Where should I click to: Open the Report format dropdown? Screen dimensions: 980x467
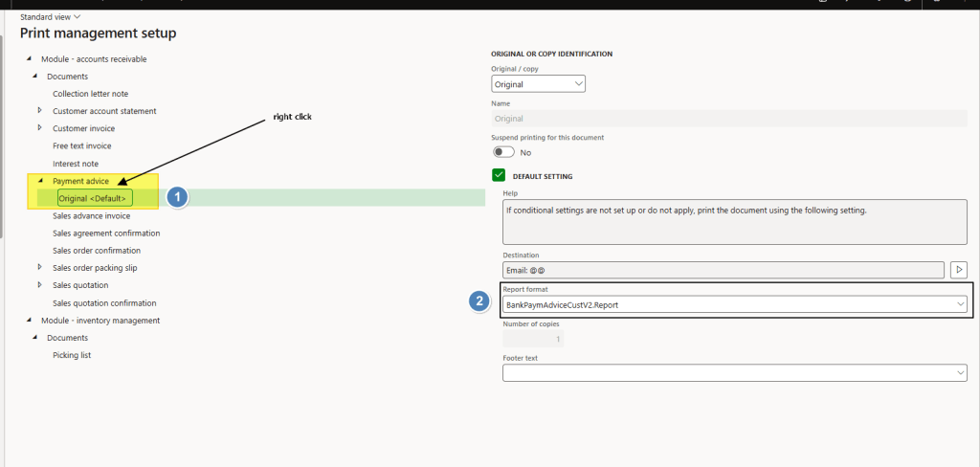pos(734,304)
